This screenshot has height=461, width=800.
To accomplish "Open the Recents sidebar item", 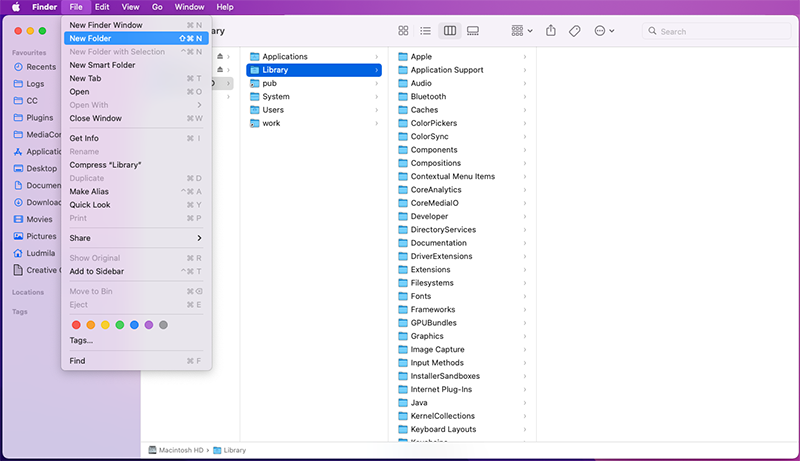I will (x=35, y=67).
